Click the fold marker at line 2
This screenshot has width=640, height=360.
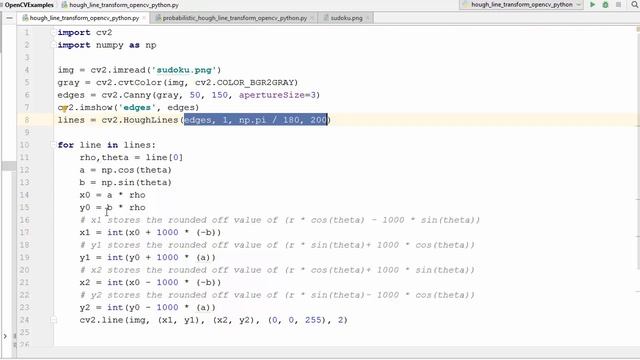click(x=53, y=45)
